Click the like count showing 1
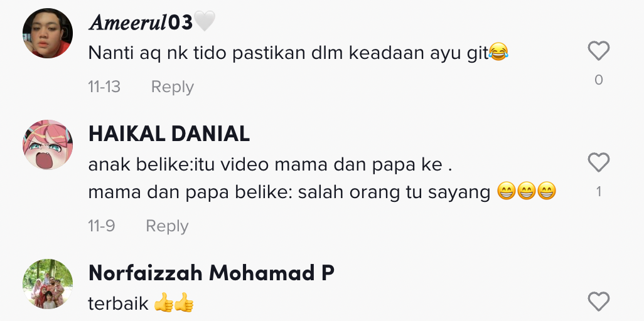This screenshot has width=644, height=321. [x=598, y=191]
